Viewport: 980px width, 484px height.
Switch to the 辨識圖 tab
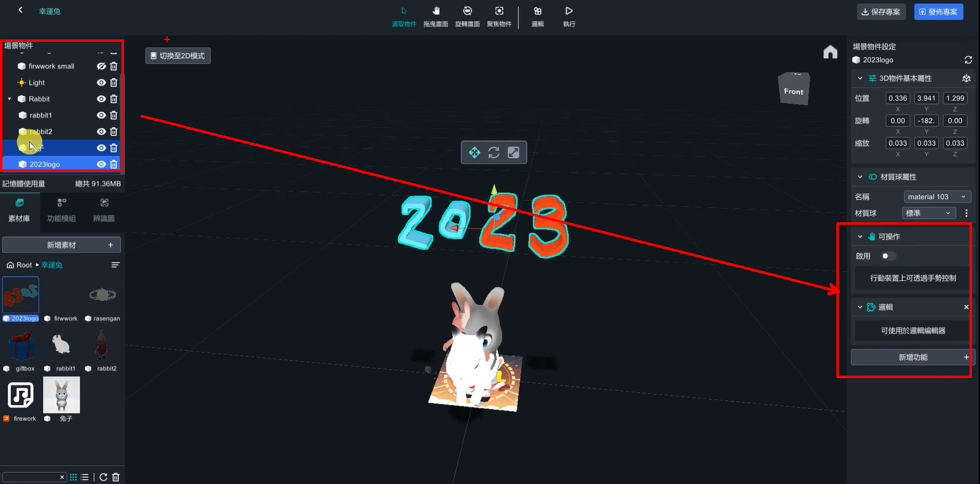[104, 210]
